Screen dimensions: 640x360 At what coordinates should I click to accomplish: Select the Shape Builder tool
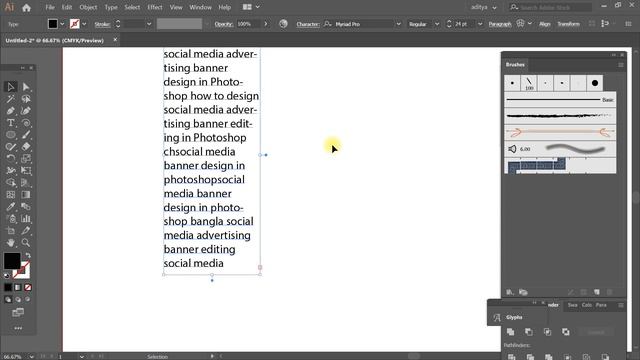point(11,182)
